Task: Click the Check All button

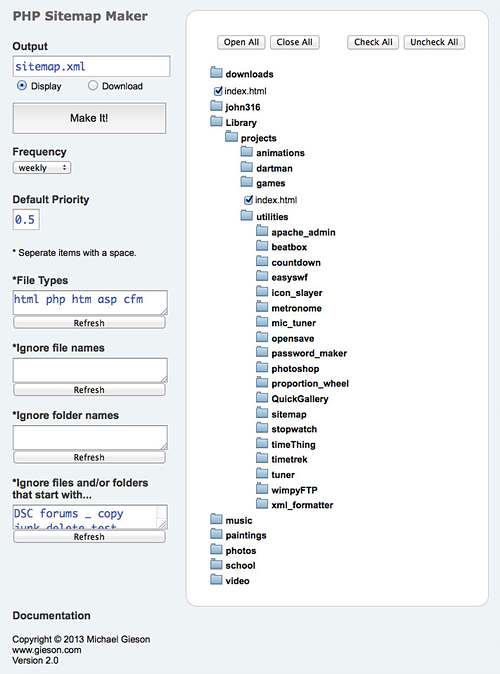Action: pos(373,42)
